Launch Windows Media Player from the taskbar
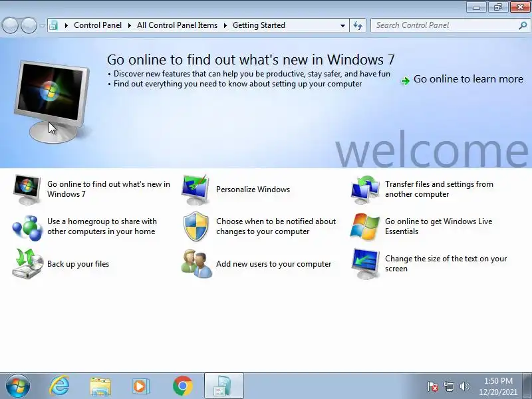The height and width of the screenshot is (399, 532). (140, 386)
